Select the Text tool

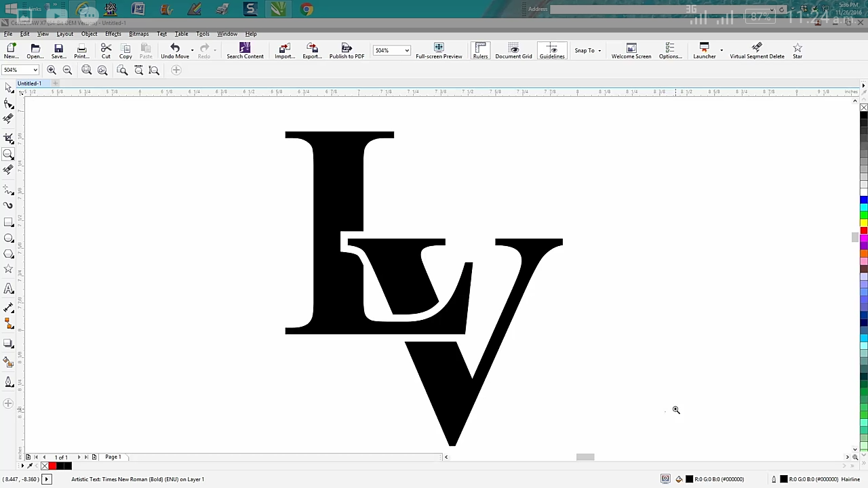click(8, 289)
